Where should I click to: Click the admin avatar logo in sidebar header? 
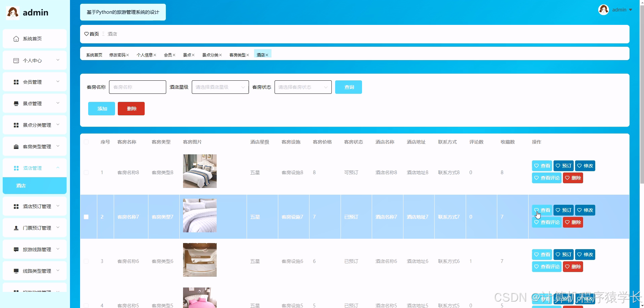pos(13,13)
